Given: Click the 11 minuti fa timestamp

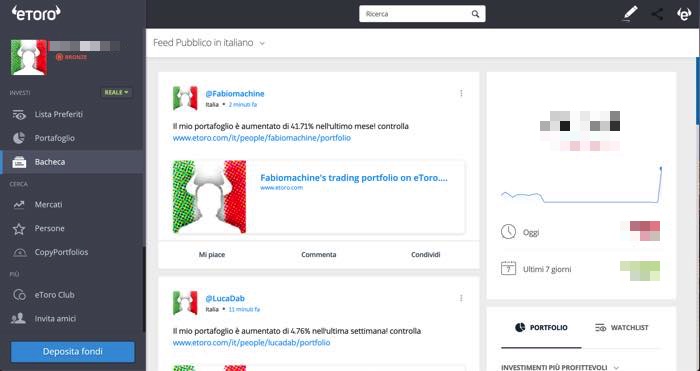Looking at the screenshot, I should (244, 309).
